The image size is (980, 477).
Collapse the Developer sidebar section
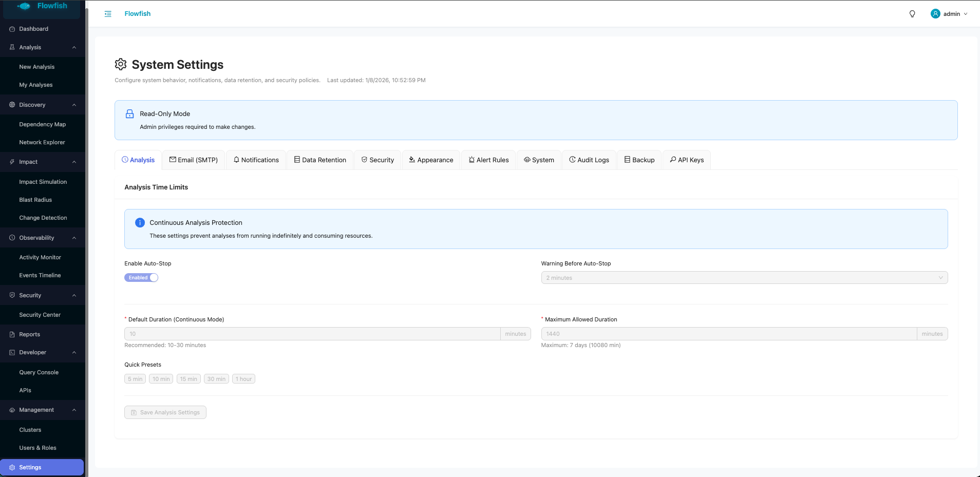pyautogui.click(x=74, y=352)
